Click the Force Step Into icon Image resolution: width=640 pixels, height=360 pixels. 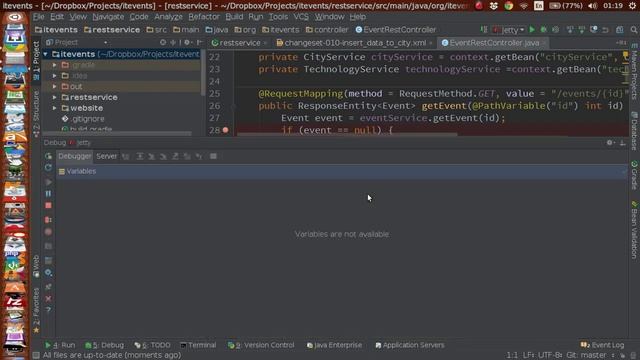pyautogui.click(x=163, y=156)
